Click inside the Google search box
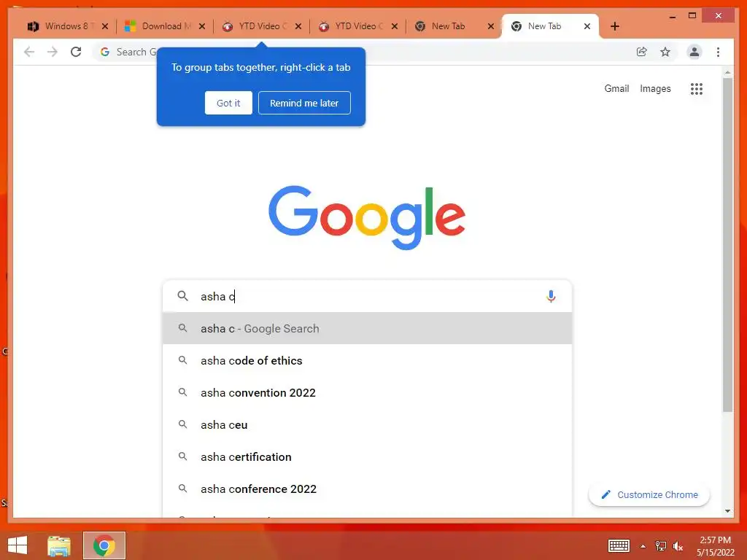The image size is (747, 560). point(367,296)
